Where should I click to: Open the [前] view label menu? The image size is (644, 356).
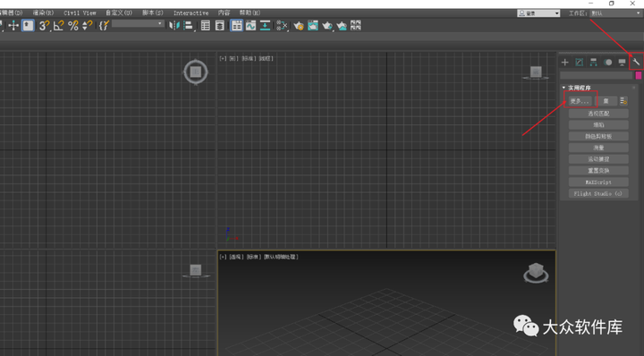click(233, 59)
